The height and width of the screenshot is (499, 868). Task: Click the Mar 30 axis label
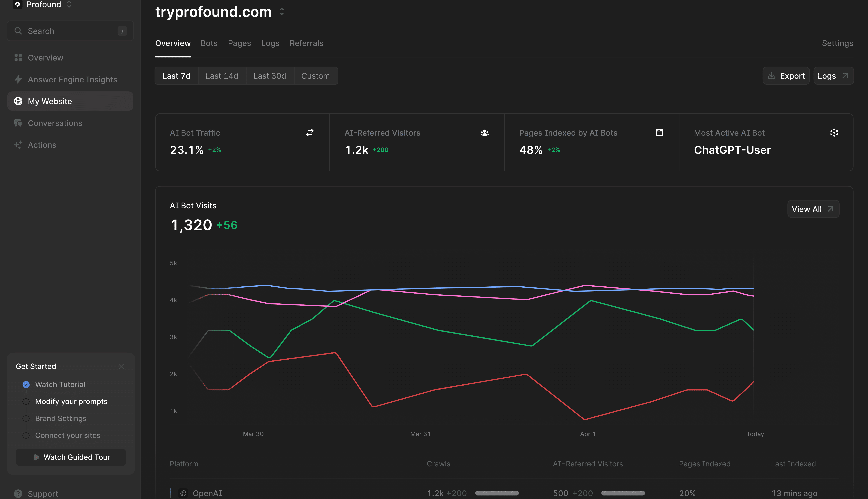(253, 434)
